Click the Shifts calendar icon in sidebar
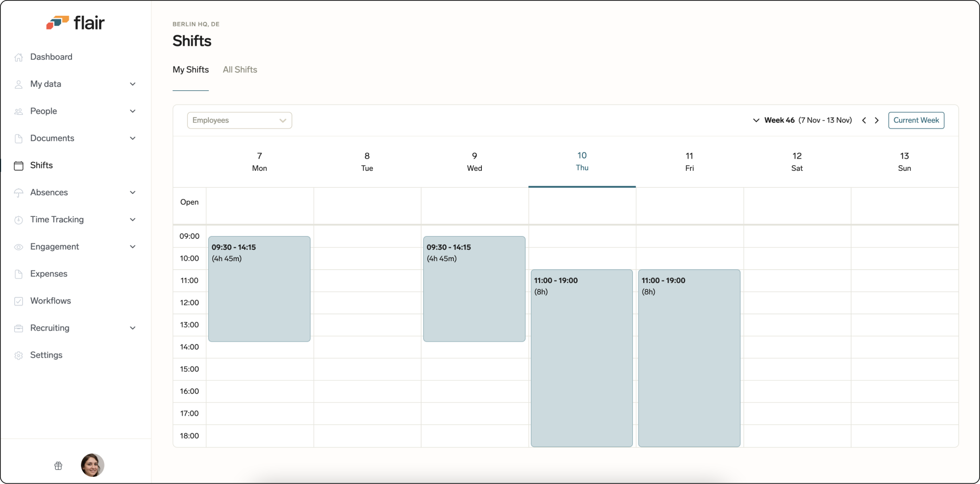 (19, 166)
